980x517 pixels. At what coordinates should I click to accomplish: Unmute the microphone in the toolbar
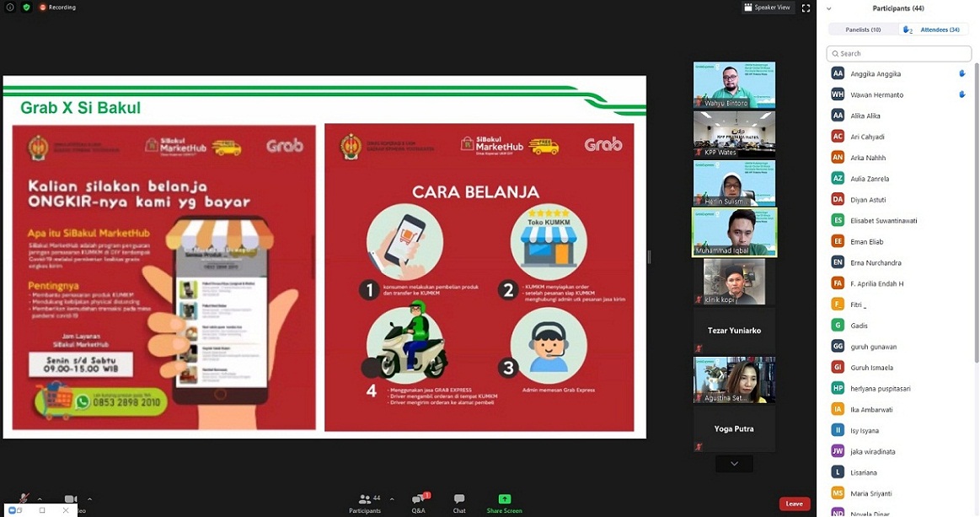click(24, 499)
